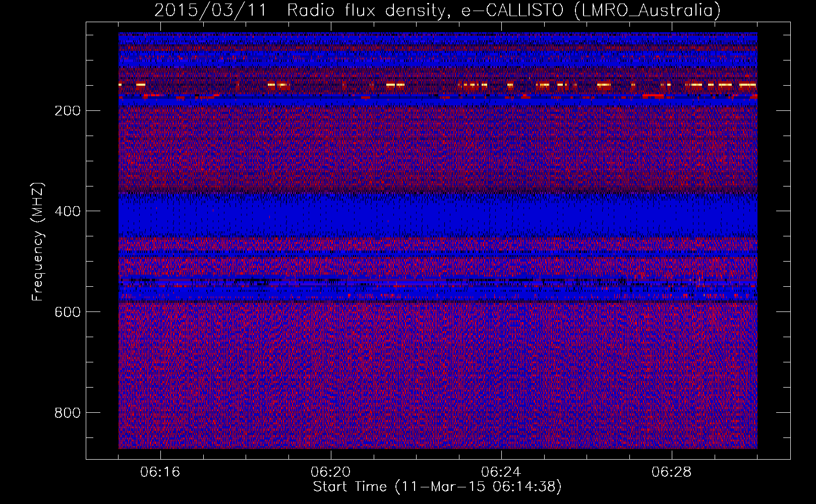Click the 'Frequency (MHZ)' axis label
Image resolution: width=816 pixels, height=504 pixels.
[38, 241]
